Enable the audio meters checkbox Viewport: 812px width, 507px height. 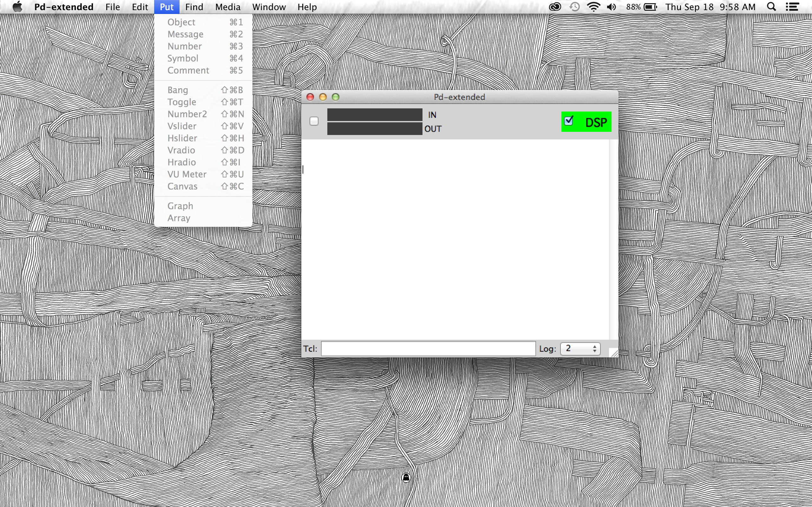coord(314,121)
